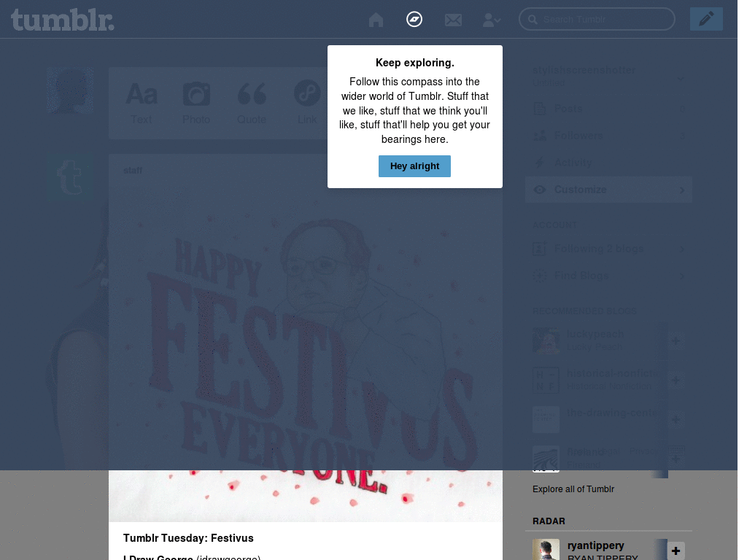This screenshot has height=560, width=747.
Task: Click the Following 2 blogs chevron
Action: pyautogui.click(x=682, y=249)
